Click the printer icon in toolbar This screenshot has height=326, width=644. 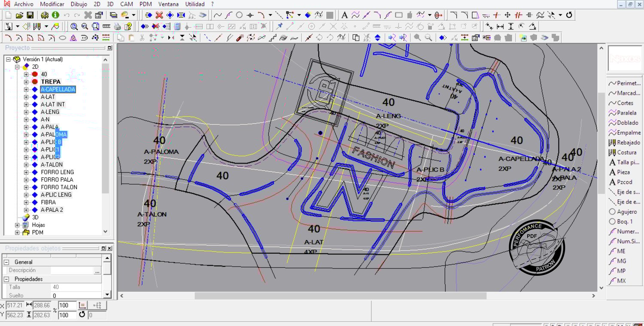[x=117, y=27]
